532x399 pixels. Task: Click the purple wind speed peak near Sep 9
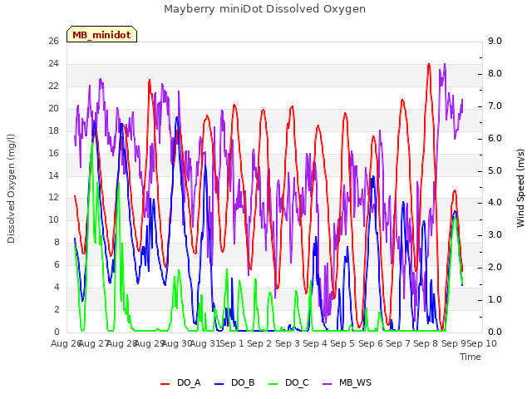pyautogui.click(x=445, y=65)
